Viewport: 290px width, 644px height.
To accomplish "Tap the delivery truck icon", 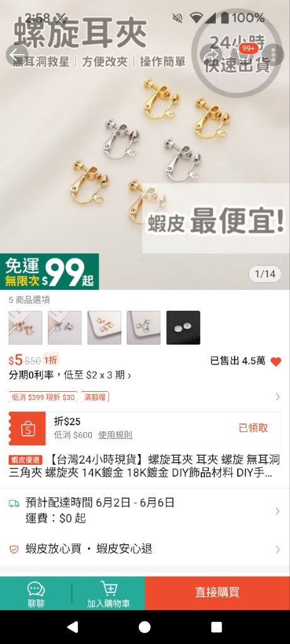I will 14,502.
